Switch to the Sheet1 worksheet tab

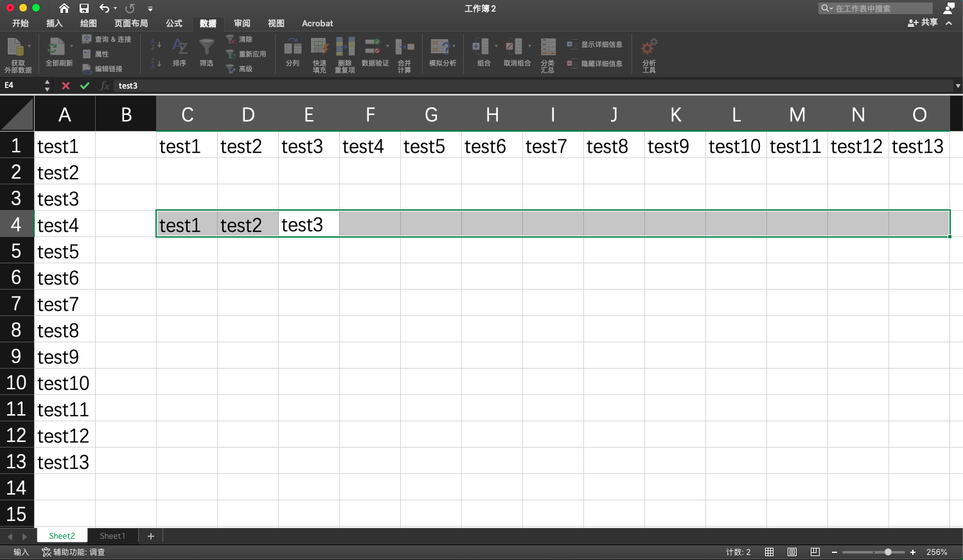(112, 535)
